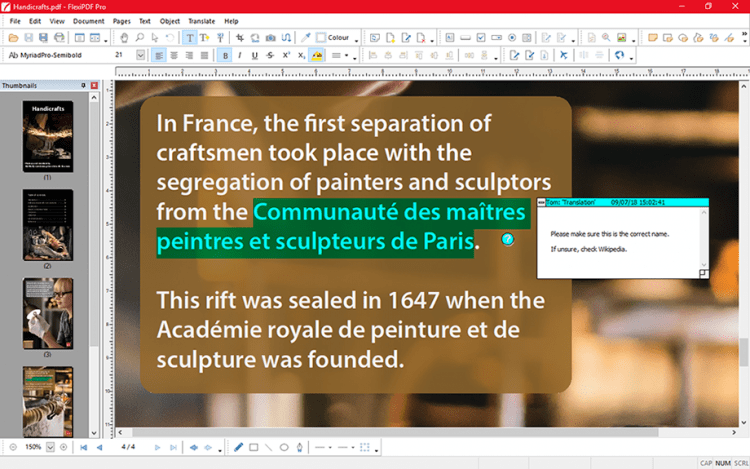Select the Crop tool
This screenshot has width=750, height=469.
[240, 38]
